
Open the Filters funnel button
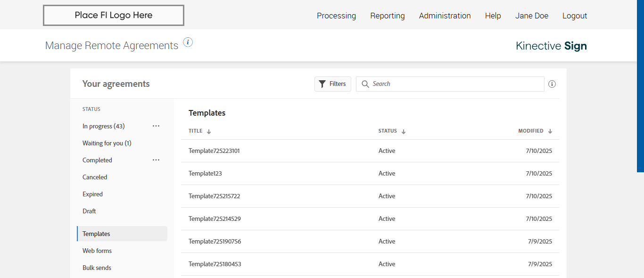pos(332,84)
